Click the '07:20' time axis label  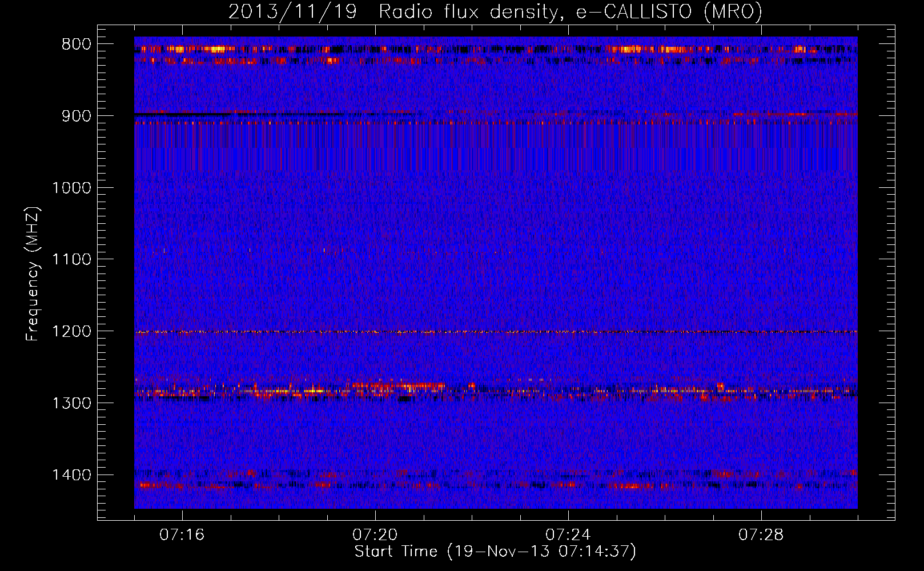(375, 535)
